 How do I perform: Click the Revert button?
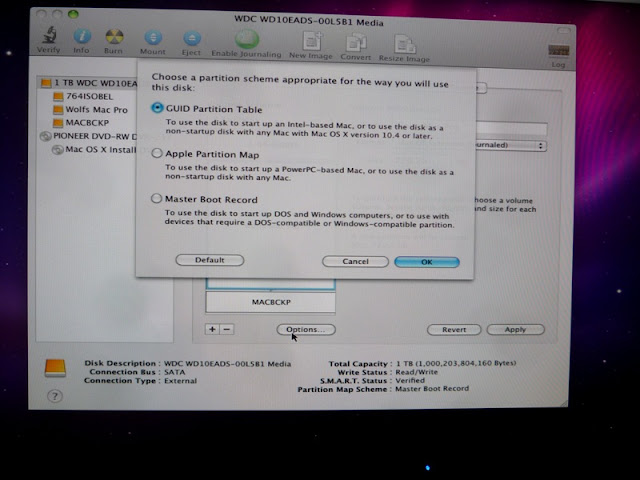[454, 329]
